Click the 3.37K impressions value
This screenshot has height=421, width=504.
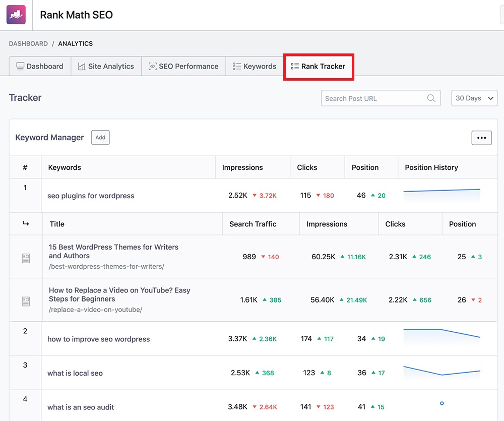[x=237, y=339]
